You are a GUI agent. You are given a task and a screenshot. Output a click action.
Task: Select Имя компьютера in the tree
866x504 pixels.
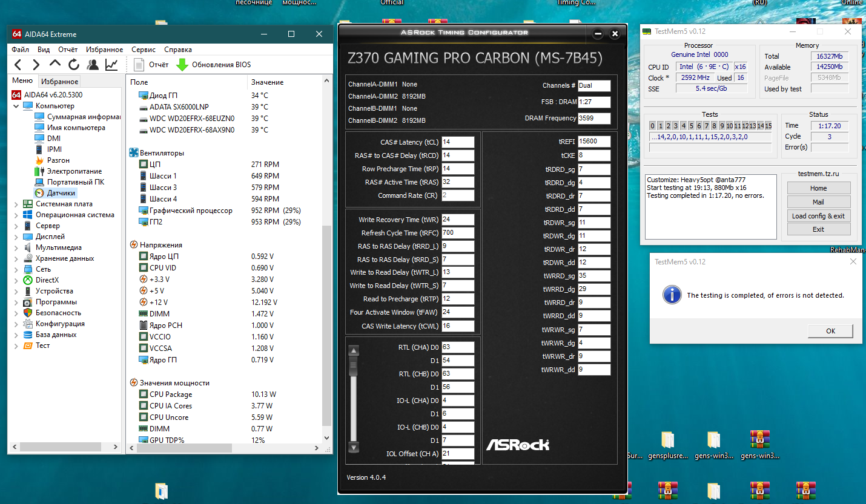pyautogui.click(x=70, y=128)
